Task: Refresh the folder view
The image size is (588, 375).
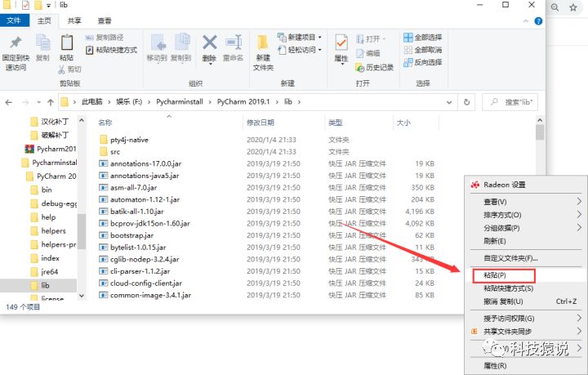Action: click(466, 102)
